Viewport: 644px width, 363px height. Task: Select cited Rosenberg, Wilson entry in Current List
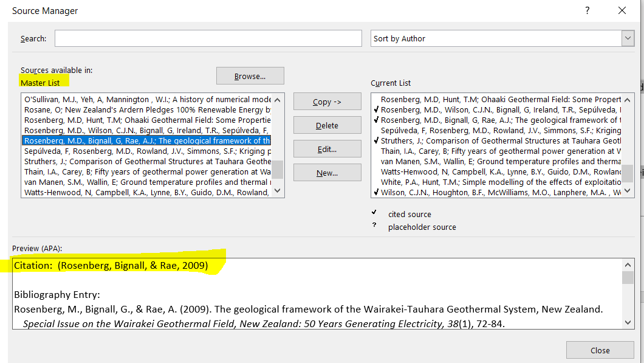tap(497, 110)
